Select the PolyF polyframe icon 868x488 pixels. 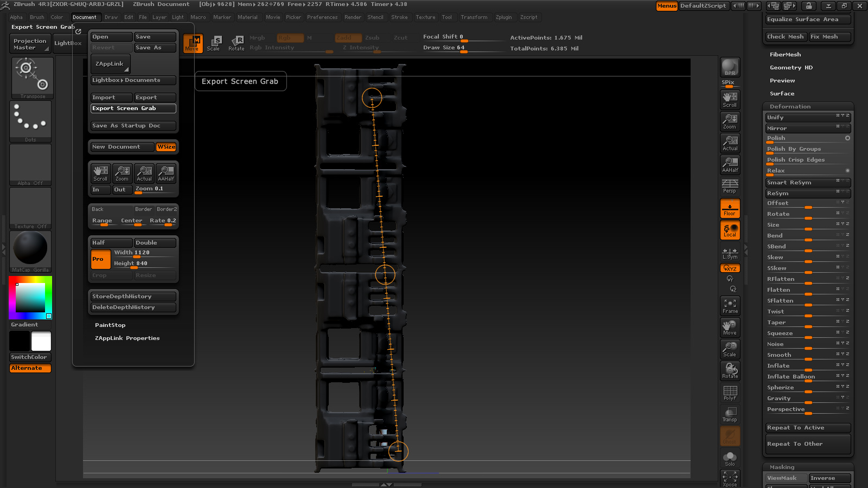[x=730, y=393]
